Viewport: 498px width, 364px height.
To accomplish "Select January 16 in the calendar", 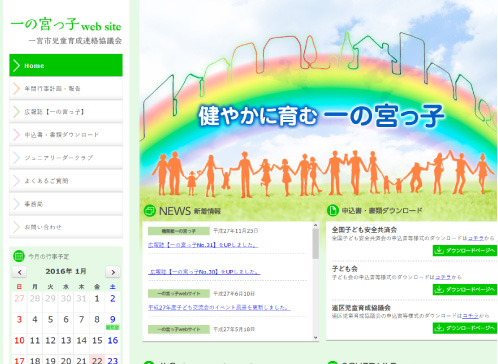I will pyautogui.click(x=113, y=340).
